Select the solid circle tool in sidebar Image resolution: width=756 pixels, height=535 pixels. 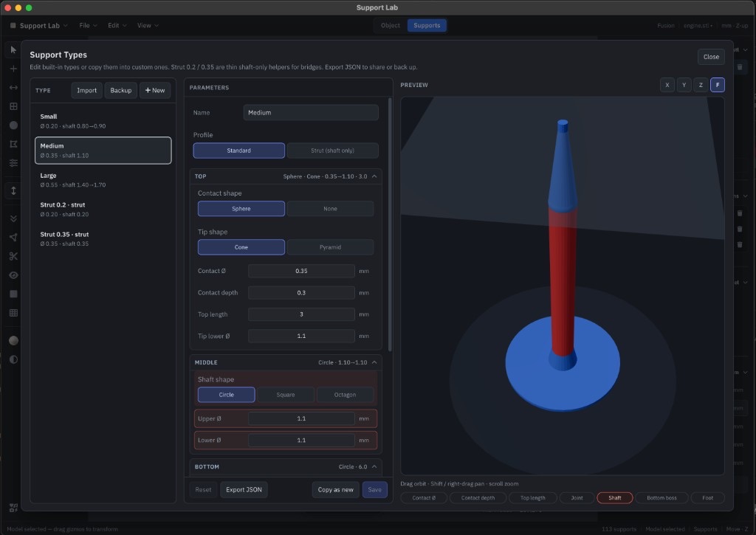click(x=13, y=125)
